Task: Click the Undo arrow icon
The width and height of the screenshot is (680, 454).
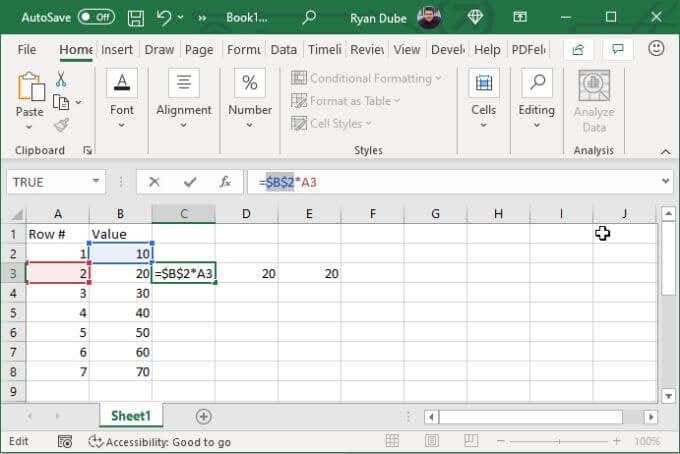Action: click(x=164, y=18)
